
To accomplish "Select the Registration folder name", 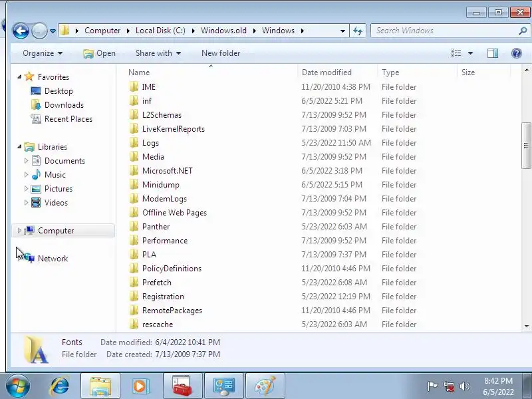I will click(163, 297).
